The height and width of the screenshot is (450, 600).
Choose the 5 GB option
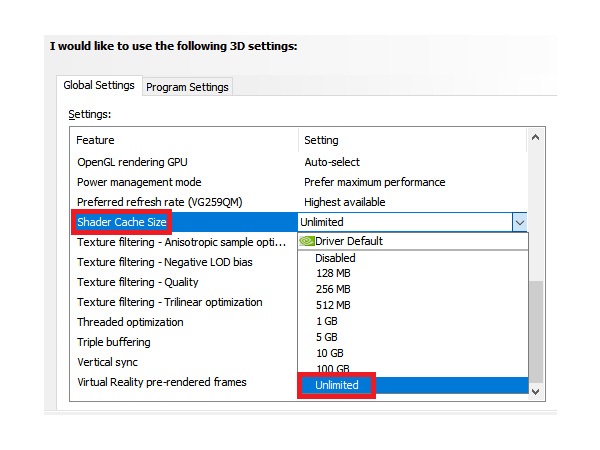(x=327, y=337)
